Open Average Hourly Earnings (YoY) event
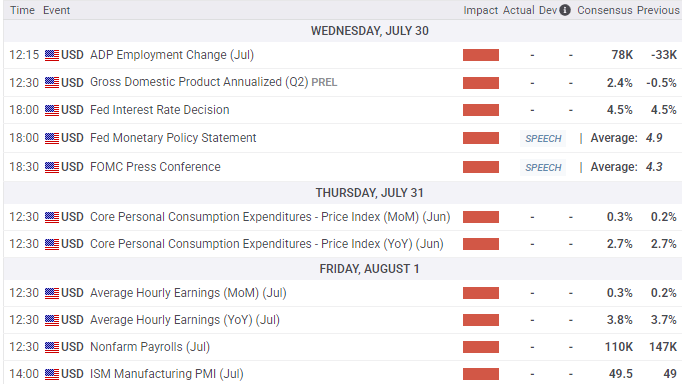 tap(185, 320)
